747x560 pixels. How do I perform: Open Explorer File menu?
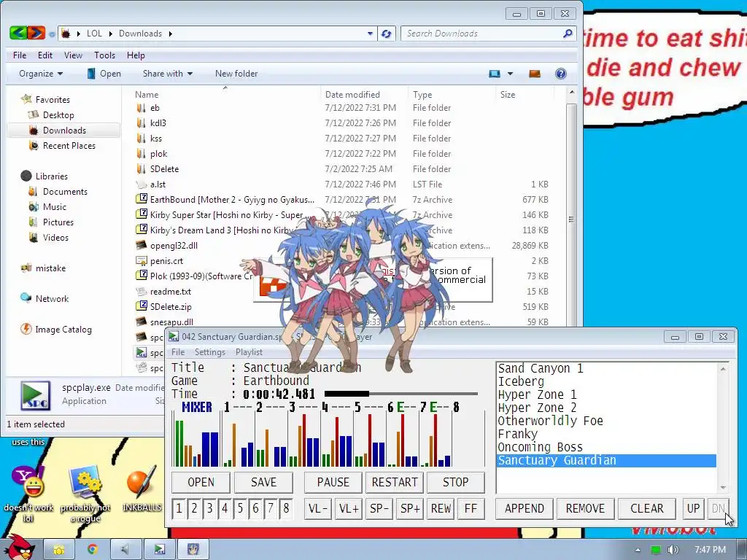pyautogui.click(x=20, y=55)
